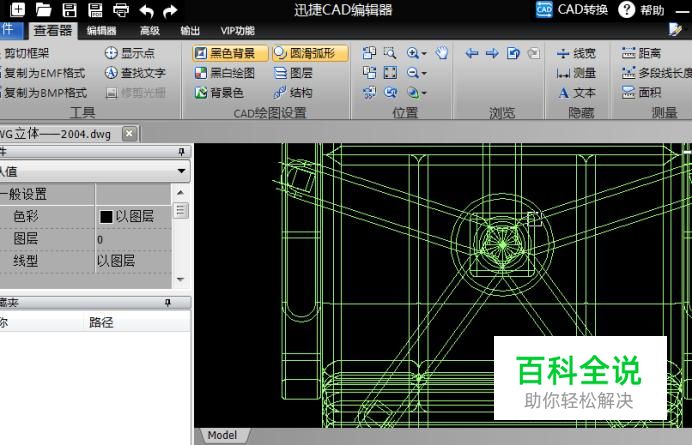Toggle the 圆滑弧形 smooth arcs option

[x=310, y=53]
